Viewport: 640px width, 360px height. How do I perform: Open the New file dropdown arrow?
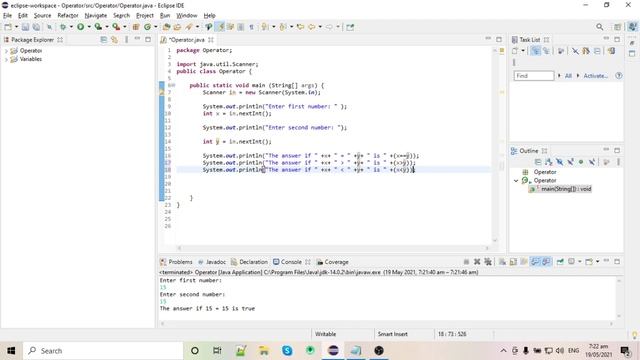[x=16, y=27]
